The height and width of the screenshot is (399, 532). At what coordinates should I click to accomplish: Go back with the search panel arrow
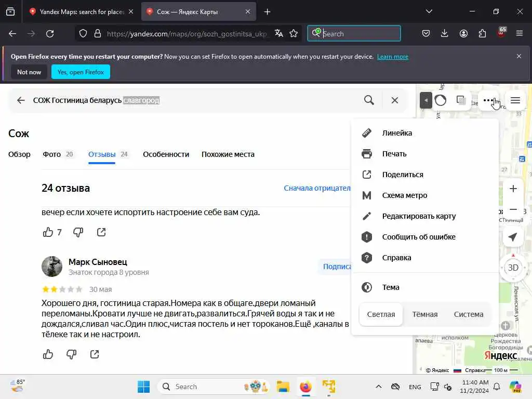coord(21,100)
